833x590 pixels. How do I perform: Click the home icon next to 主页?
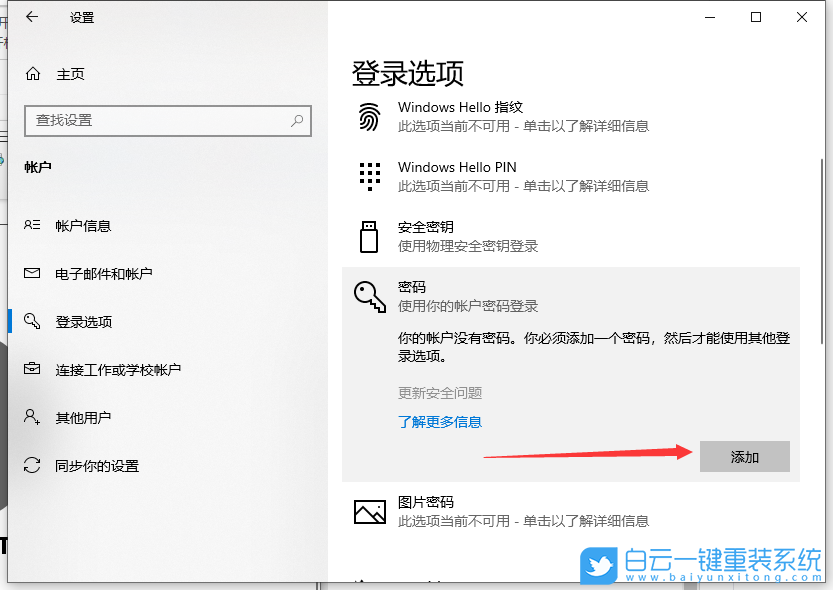coord(31,73)
